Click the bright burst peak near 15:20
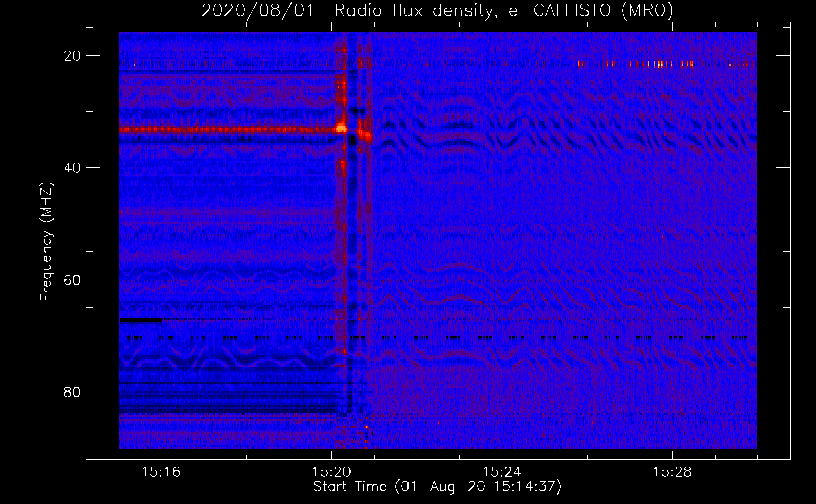This screenshot has height=504, width=816. pos(341,128)
